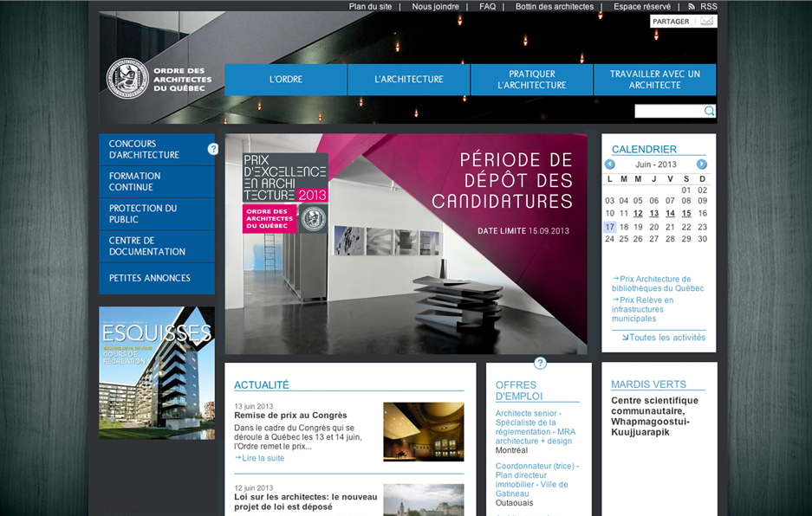Open Plan du site link
The image size is (812, 516).
[370, 7]
